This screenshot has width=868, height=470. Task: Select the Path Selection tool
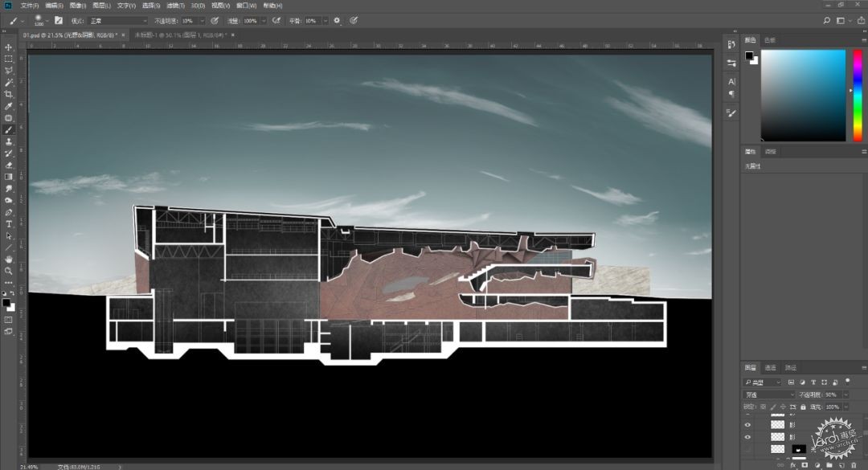[8, 236]
